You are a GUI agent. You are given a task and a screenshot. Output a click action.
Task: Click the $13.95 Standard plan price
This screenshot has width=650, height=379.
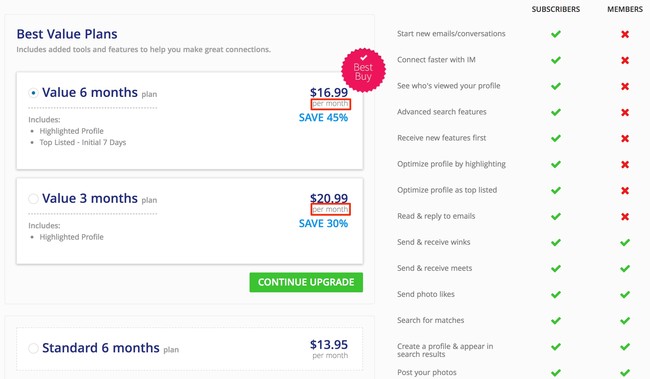(329, 345)
